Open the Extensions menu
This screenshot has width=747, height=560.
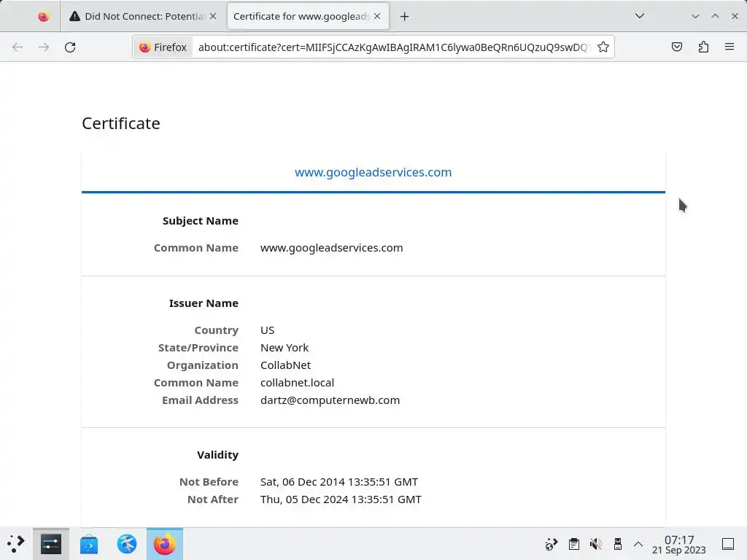coord(703,47)
